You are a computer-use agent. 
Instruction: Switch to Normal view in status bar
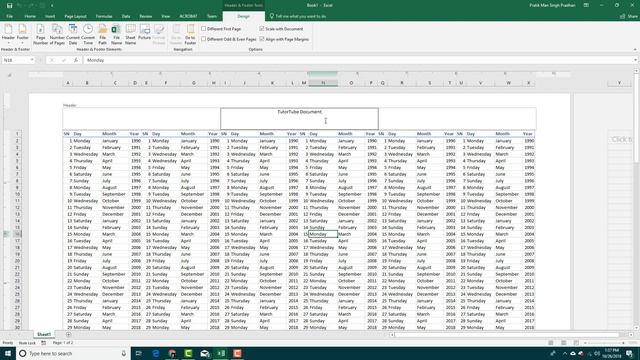[551, 343]
